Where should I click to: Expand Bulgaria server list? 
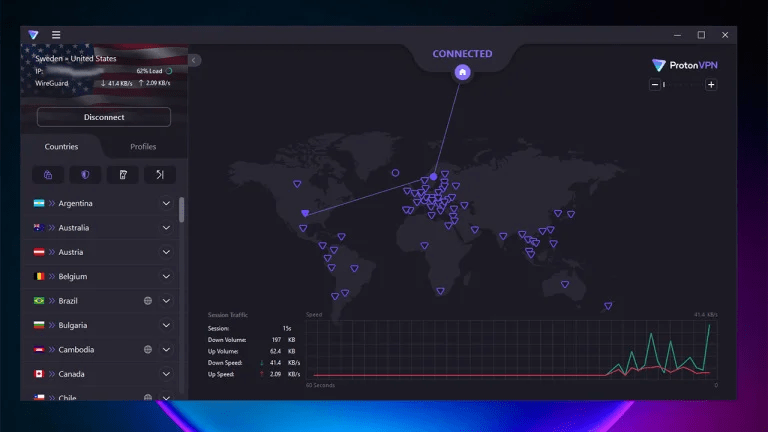tap(167, 325)
